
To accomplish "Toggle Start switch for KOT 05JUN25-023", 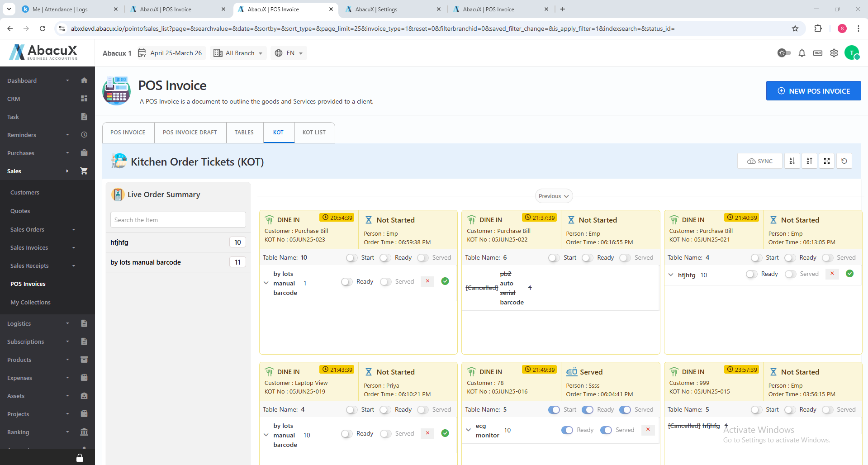I will (x=351, y=258).
